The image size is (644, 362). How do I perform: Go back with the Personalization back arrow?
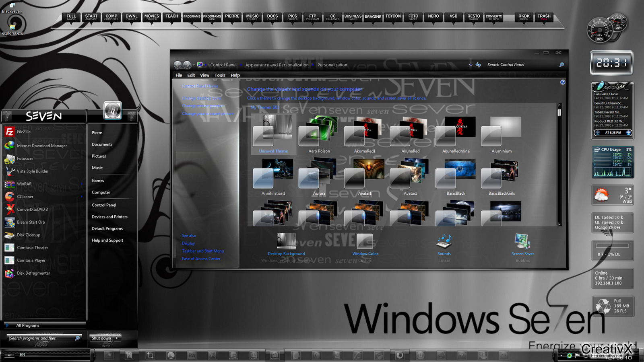point(178,65)
